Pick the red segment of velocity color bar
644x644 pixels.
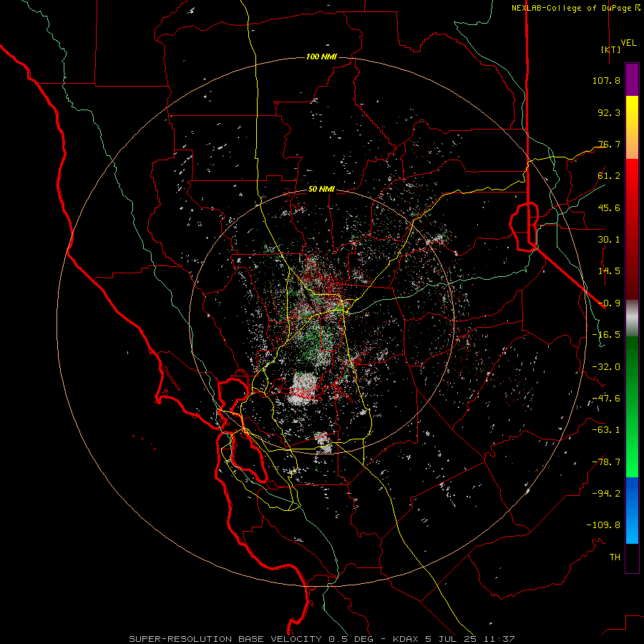point(632,229)
